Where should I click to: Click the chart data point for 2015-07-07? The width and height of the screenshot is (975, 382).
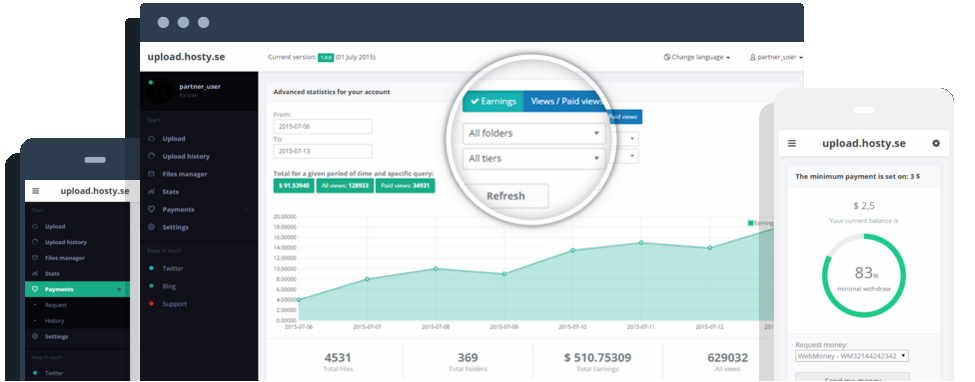click(367, 279)
